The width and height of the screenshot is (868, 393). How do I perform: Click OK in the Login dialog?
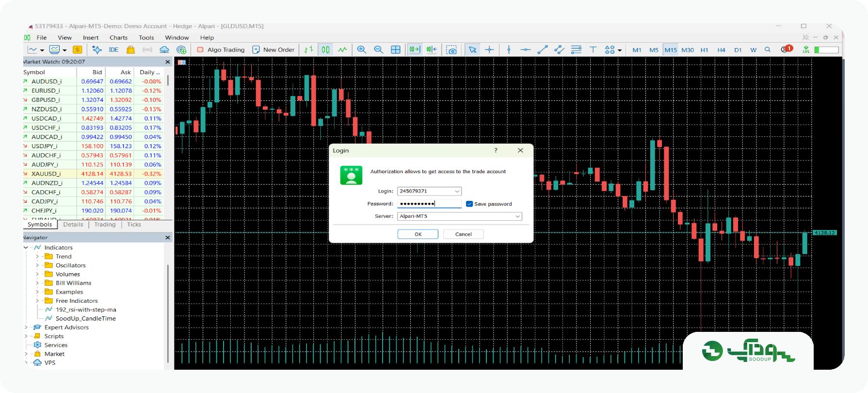(x=418, y=234)
